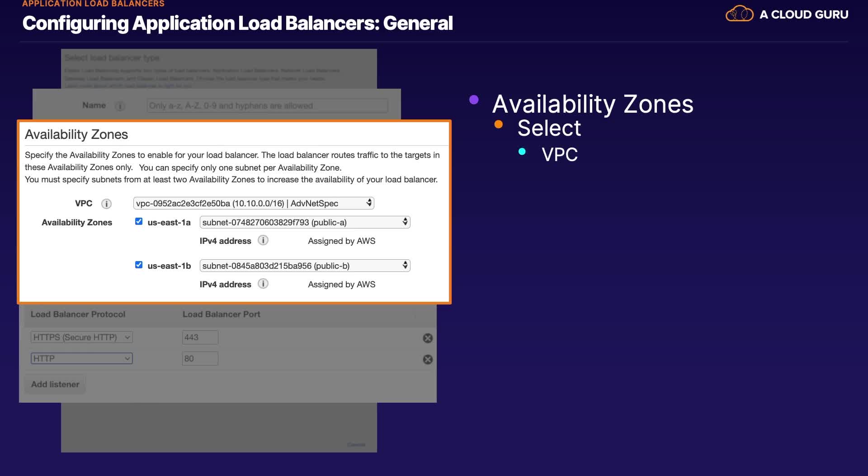Open the public-b subnet dropdown
This screenshot has height=476, width=868.
point(305,266)
